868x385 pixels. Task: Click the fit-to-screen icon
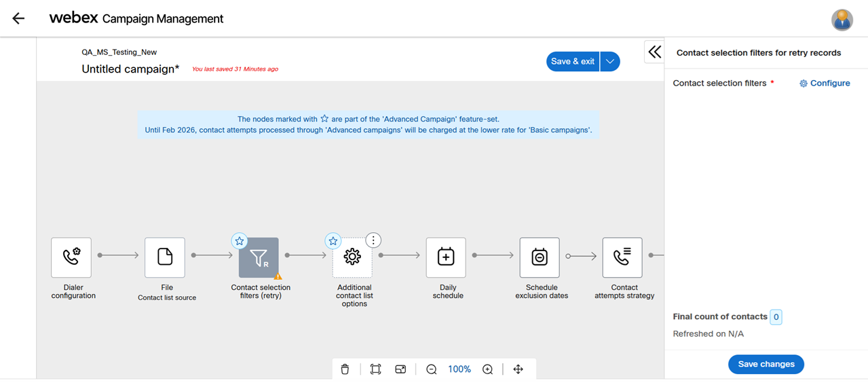click(x=375, y=369)
